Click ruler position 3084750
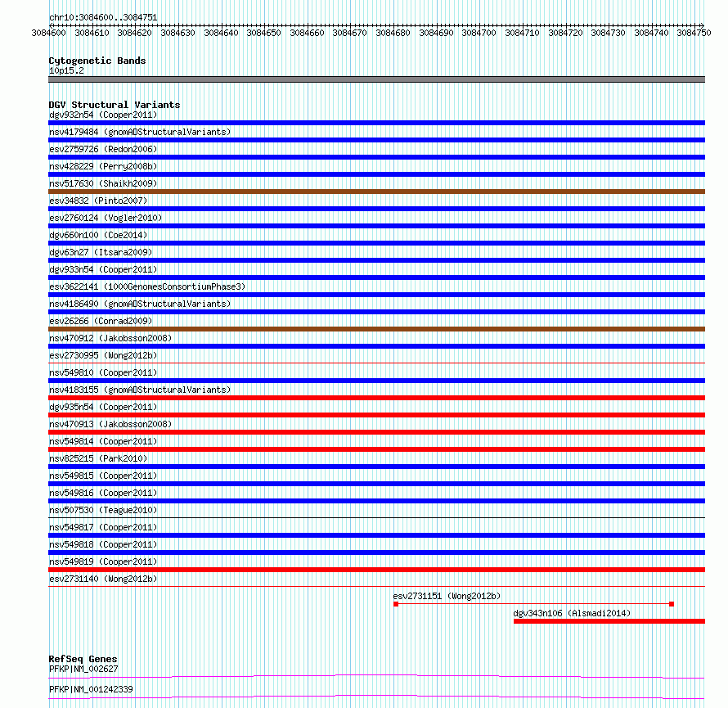The width and height of the screenshot is (728, 708). click(694, 33)
